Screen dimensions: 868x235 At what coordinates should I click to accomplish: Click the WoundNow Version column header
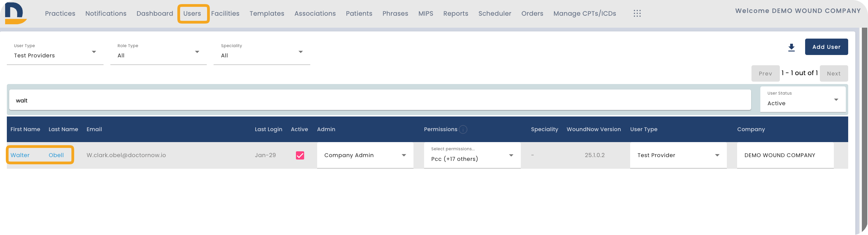(x=594, y=129)
